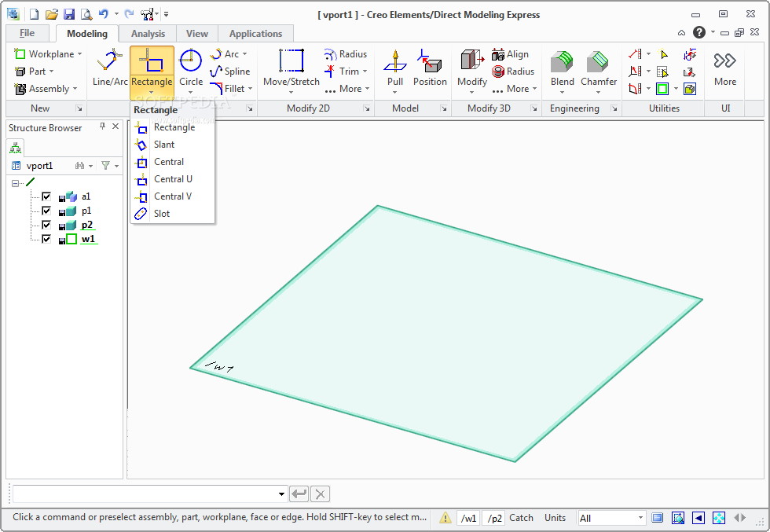Select the Align tool
Viewport: 770px width, 532px height.
(510, 54)
